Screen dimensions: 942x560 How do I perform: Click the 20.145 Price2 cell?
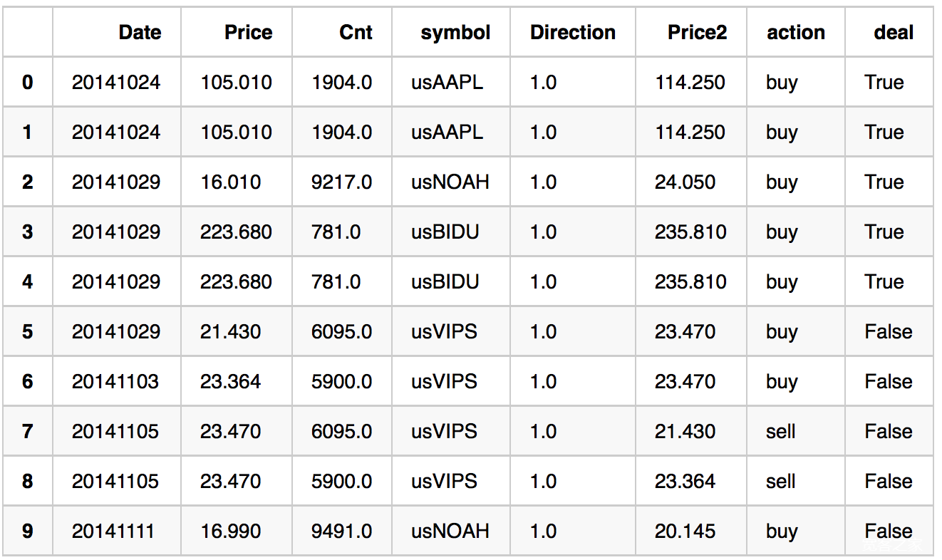tap(685, 531)
